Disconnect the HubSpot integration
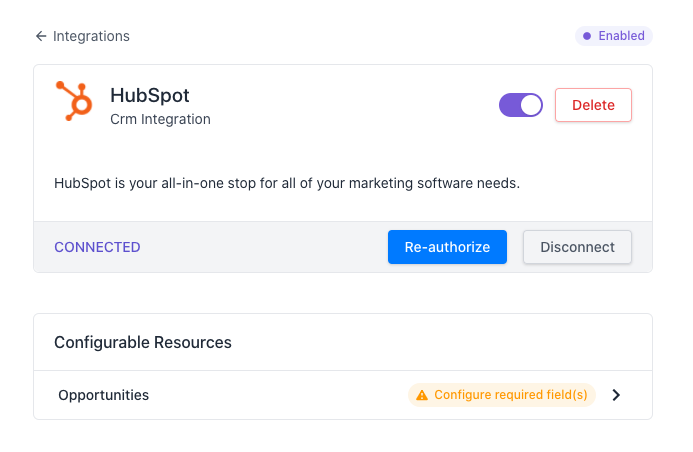Screen dimensions: 693x452 click(x=577, y=247)
